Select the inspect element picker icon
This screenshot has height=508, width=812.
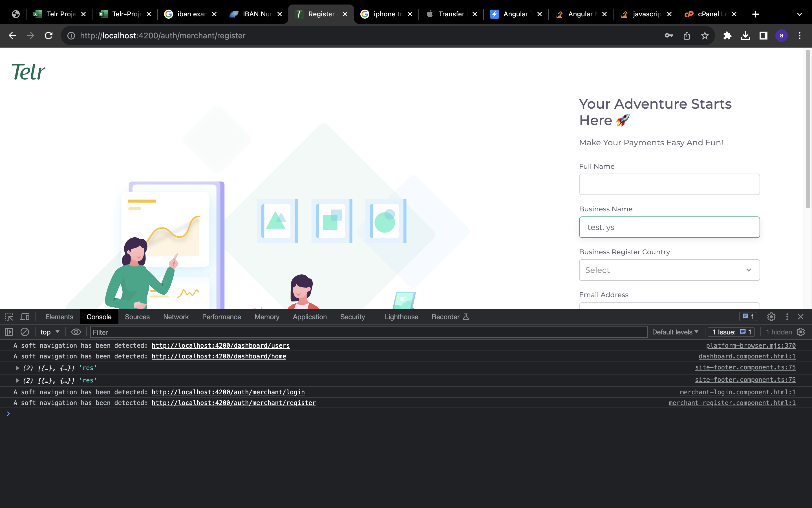pos(9,317)
